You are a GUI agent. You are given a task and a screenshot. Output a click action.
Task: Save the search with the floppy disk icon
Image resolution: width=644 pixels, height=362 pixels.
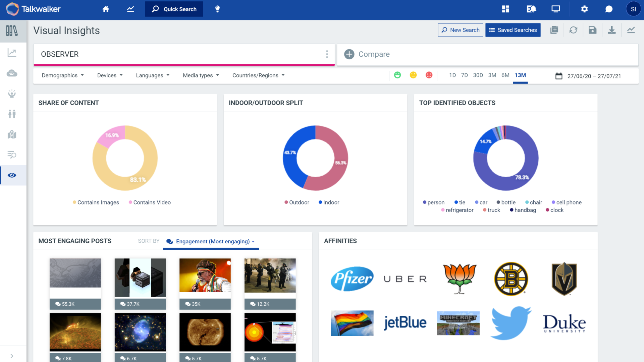point(592,30)
